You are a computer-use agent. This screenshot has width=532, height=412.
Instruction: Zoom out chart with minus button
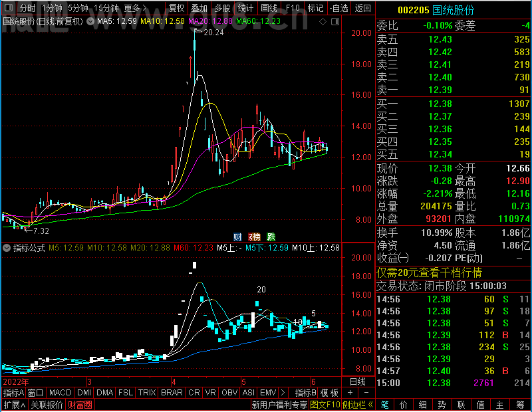366,393
